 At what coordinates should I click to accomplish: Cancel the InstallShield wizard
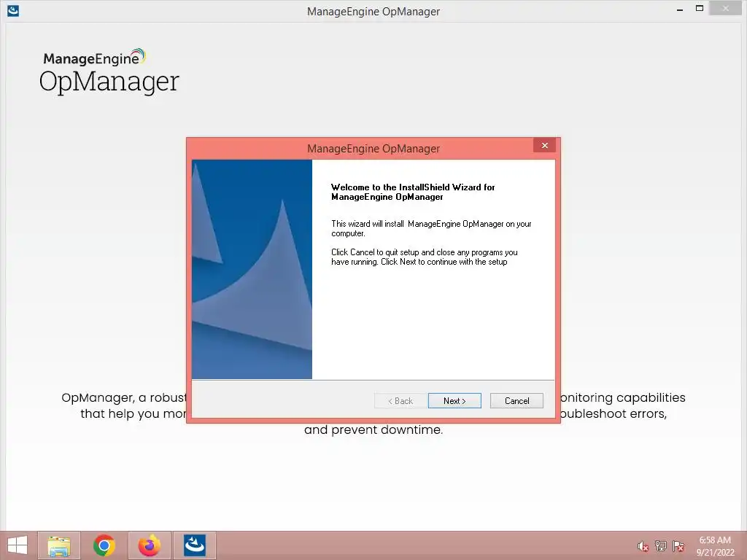tap(516, 400)
